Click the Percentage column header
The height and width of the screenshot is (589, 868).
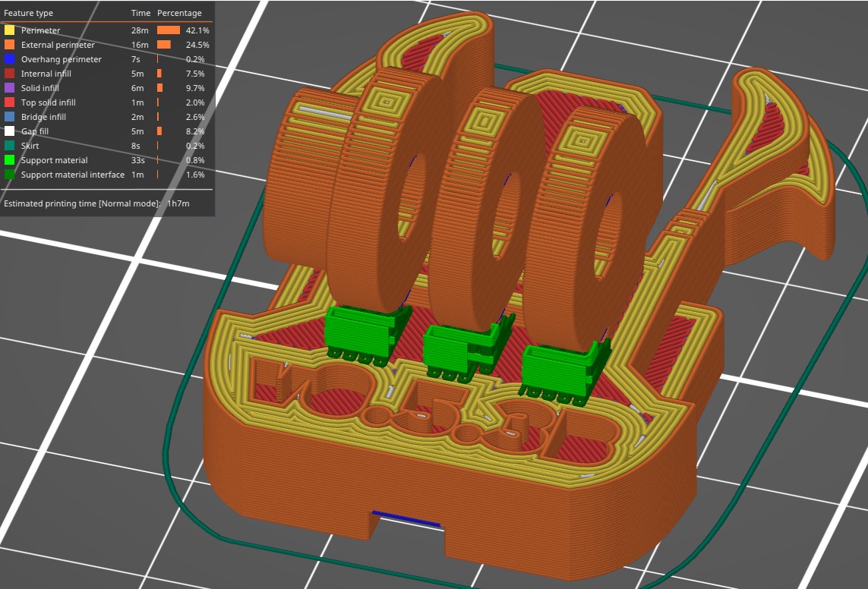pos(179,13)
